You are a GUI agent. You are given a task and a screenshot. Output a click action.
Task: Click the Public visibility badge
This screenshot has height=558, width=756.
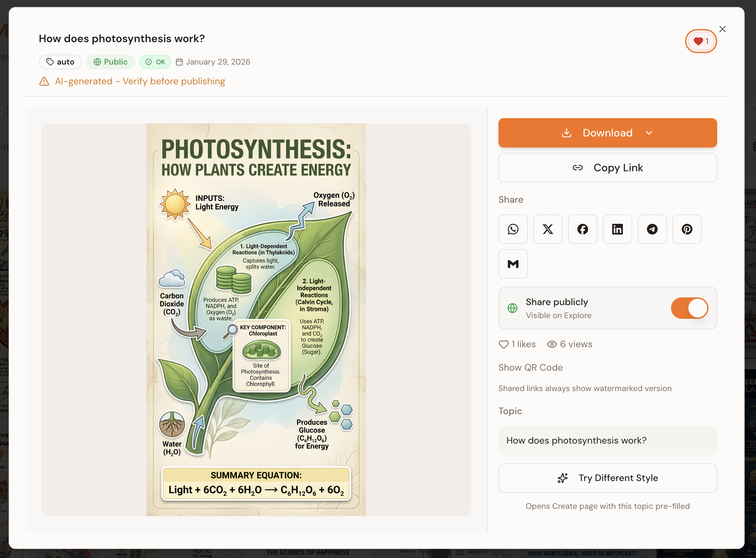tap(110, 62)
